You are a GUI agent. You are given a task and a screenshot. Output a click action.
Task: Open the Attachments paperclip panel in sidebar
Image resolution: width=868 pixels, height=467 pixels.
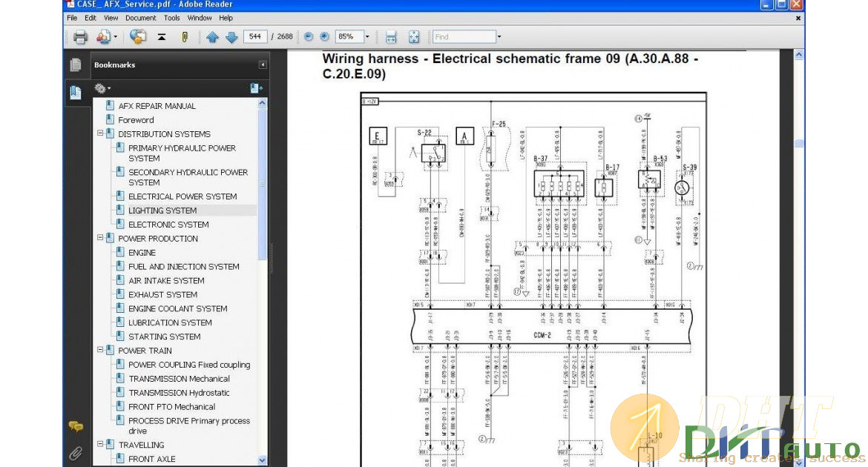coord(76,454)
